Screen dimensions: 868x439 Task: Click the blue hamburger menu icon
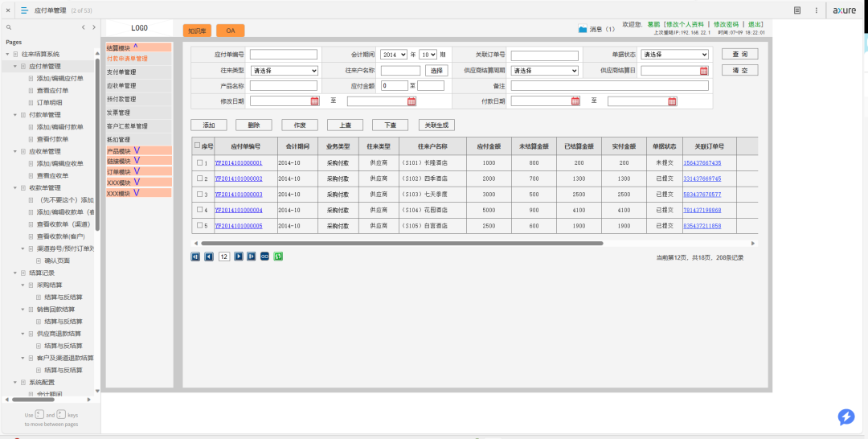tap(24, 10)
